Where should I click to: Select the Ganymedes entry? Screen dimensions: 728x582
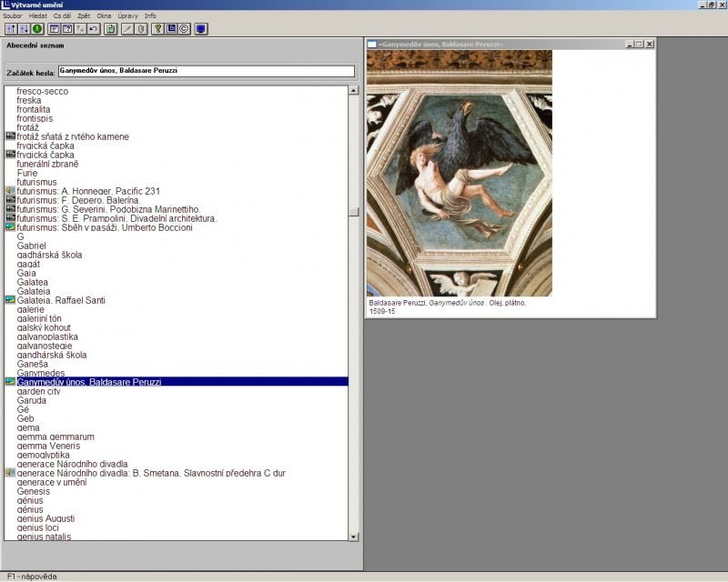tap(41, 373)
